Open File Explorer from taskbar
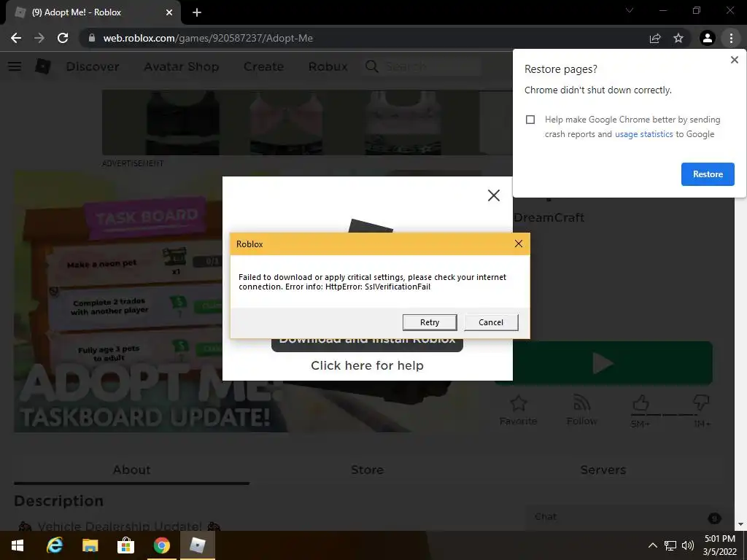Image resolution: width=747 pixels, height=560 pixels. pyautogui.click(x=90, y=545)
